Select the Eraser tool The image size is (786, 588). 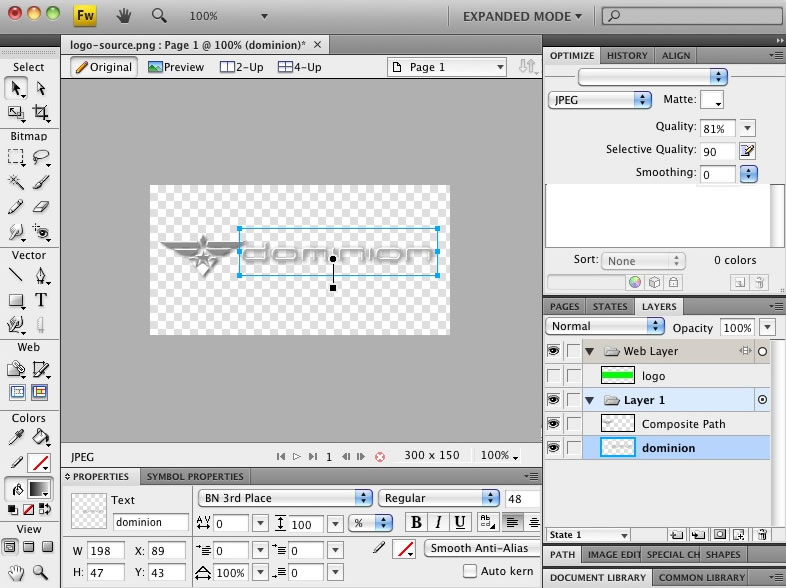pyautogui.click(x=41, y=207)
